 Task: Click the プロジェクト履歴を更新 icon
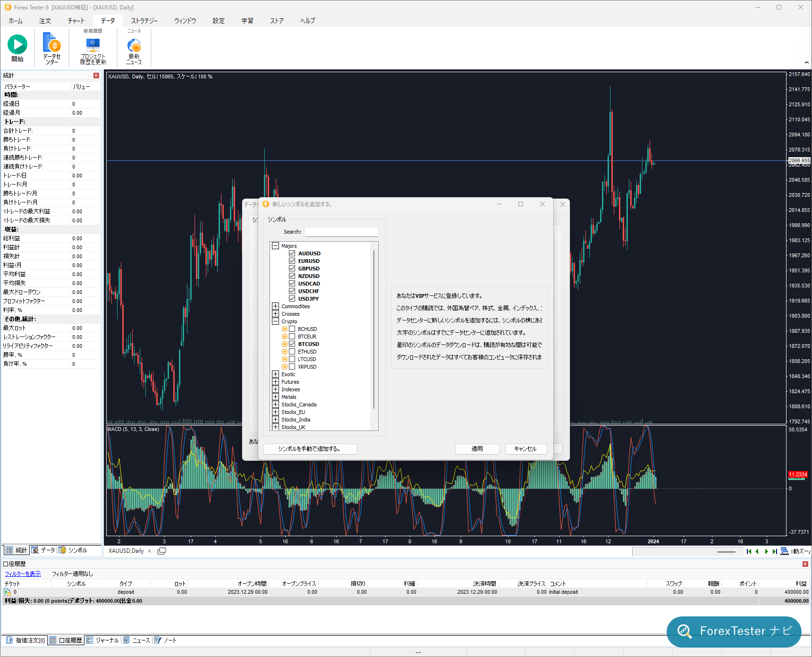[x=93, y=45]
